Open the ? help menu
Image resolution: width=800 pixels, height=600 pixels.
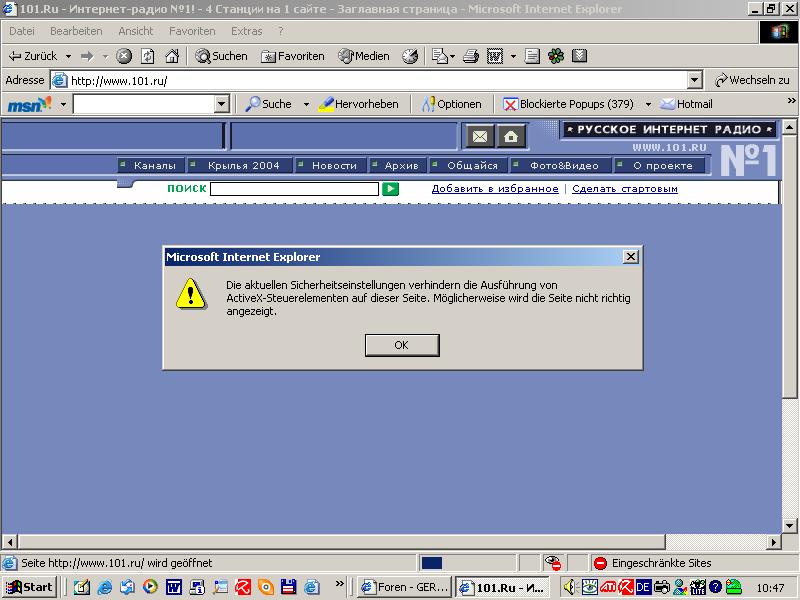click(x=281, y=31)
